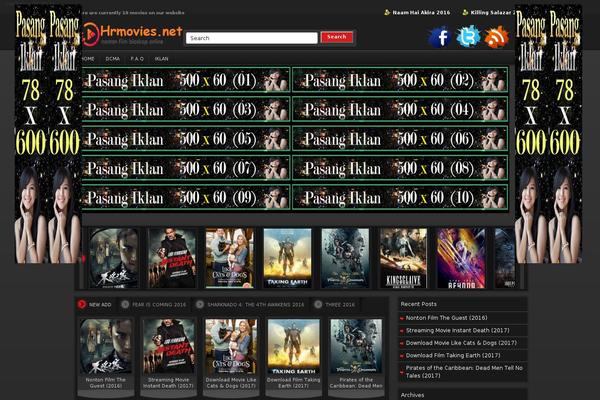Screen dimensions: 600x400
Task: Click the Killing Salazar ticker link
Action: [492, 13]
